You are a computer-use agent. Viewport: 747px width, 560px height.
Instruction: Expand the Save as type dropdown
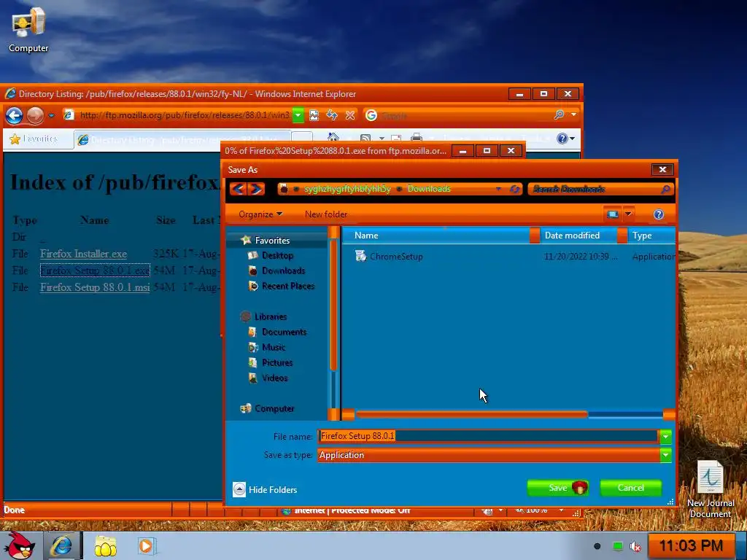(665, 455)
